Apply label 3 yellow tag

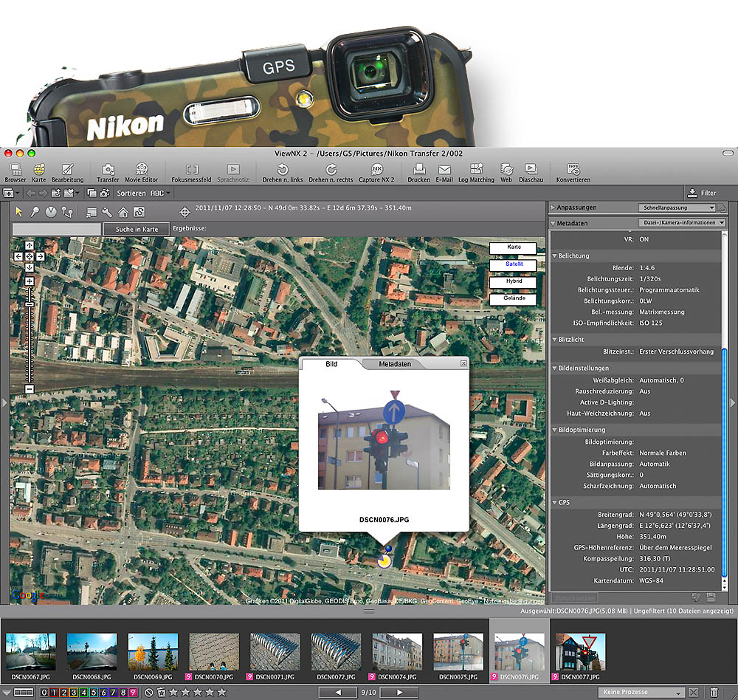click(74, 693)
